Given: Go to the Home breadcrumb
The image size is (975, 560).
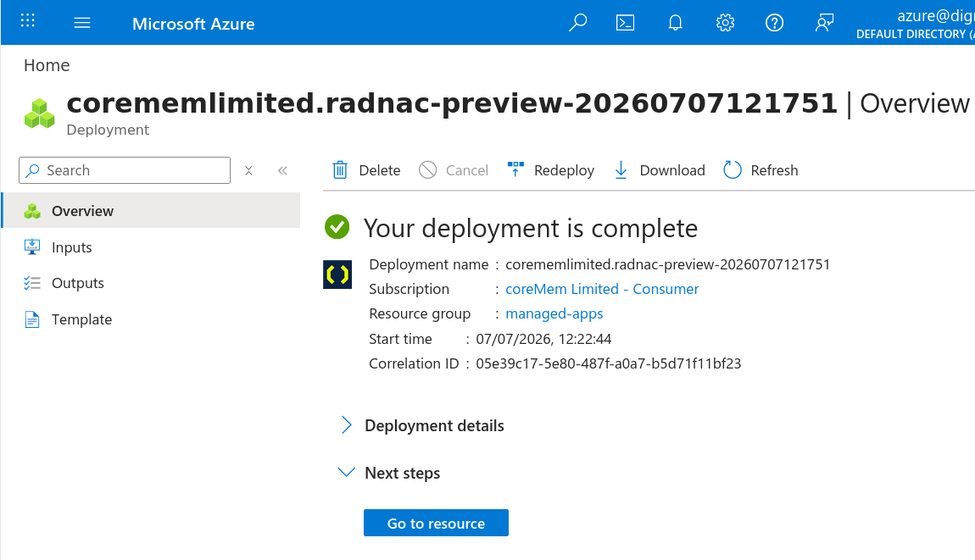Looking at the screenshot, I should [47, 65].
